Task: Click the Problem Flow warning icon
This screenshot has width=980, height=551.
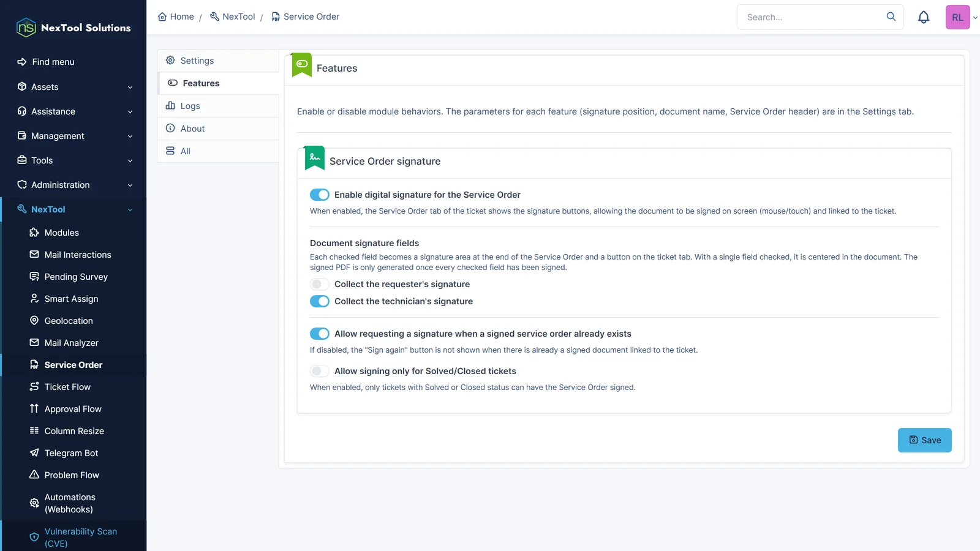Action: (x=34, y=475)
